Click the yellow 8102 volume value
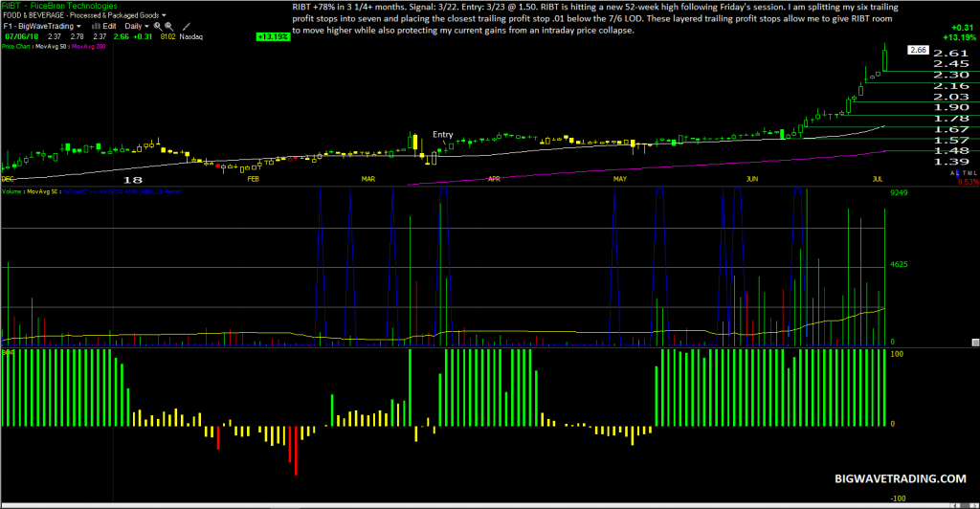Screen dimensions: 980x509 click(x=168, y=36)
